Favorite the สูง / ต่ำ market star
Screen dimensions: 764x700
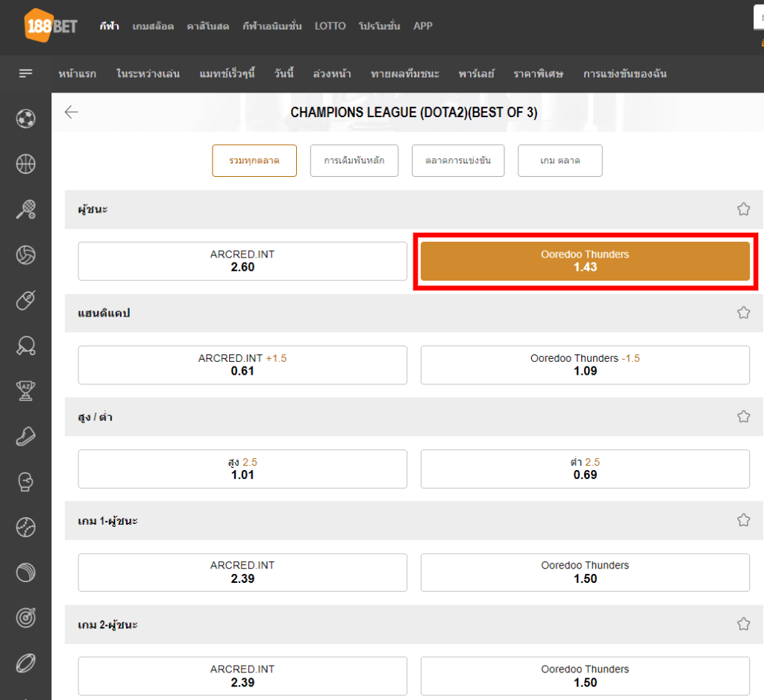(x=743, y=416)
